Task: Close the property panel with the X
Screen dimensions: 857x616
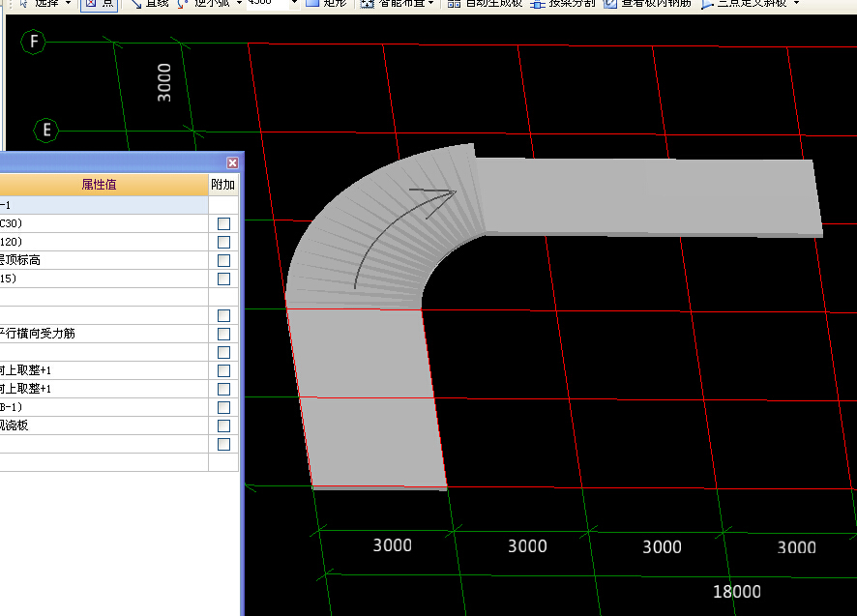Action: click(232, 162)
